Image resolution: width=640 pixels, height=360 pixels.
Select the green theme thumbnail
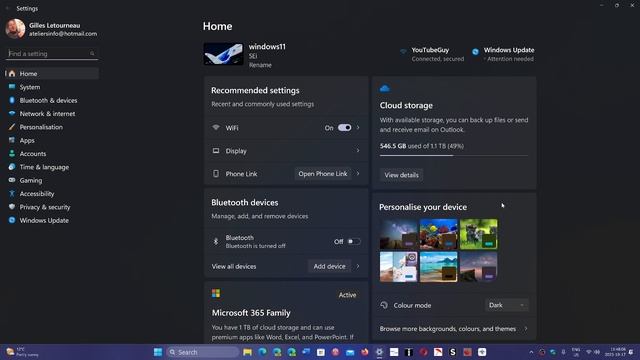[x=478, y=234]
